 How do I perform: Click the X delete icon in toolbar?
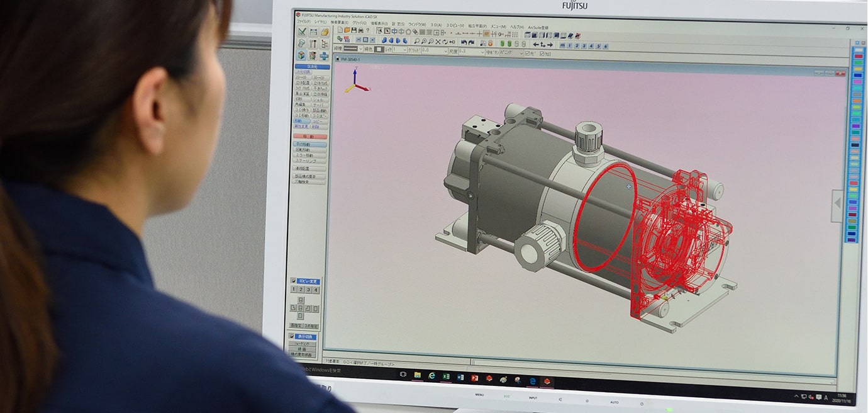438,42
